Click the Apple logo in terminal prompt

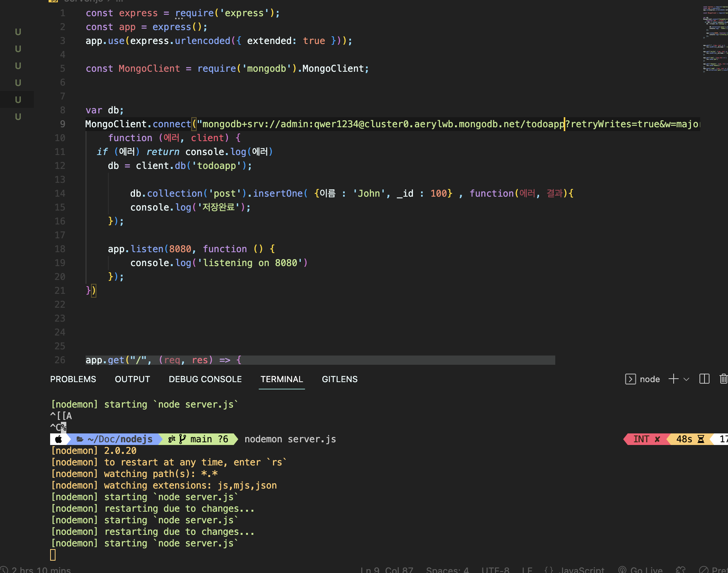pyautogui.click(x=59, y=439)
